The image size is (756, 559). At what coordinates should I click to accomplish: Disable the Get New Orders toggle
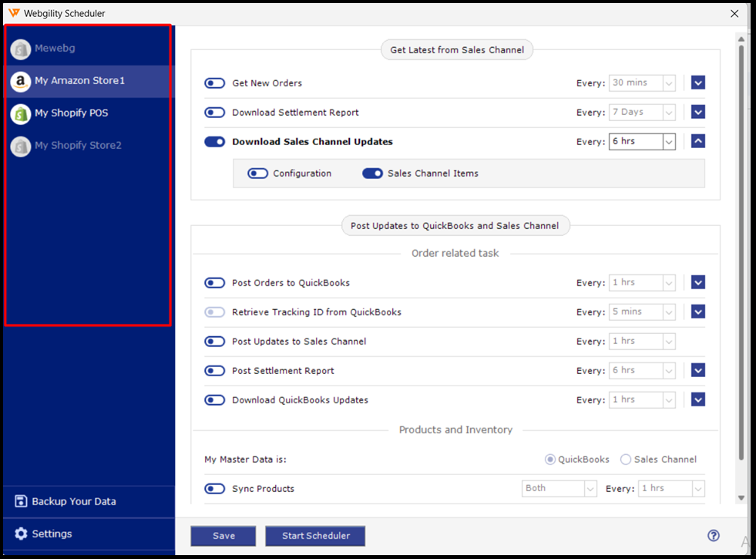tap(214, 83)
